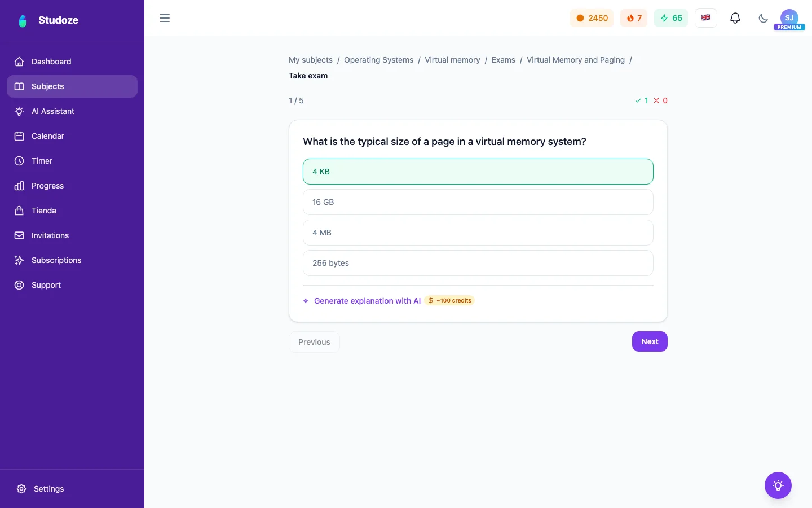
Task: Generate explanation with AI link
Action: pyautogui.click(x=367, y=301)
